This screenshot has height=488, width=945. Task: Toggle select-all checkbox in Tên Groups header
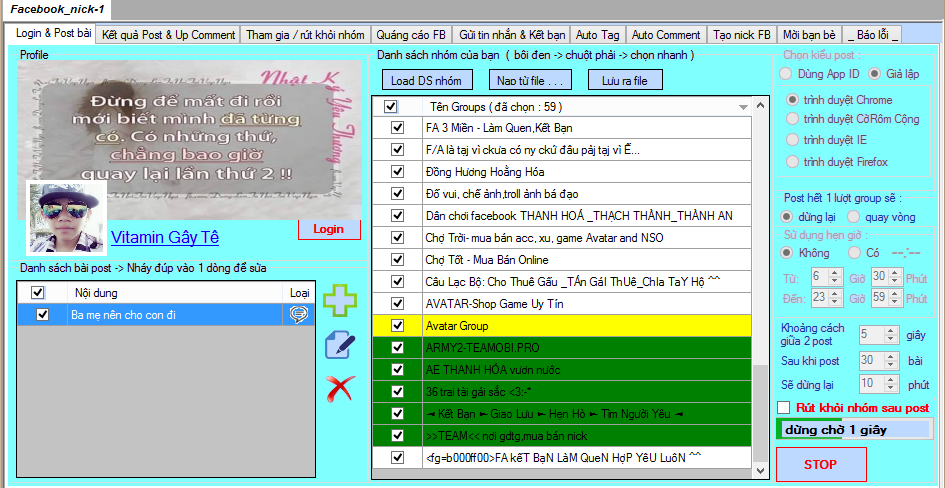point(391,107)
